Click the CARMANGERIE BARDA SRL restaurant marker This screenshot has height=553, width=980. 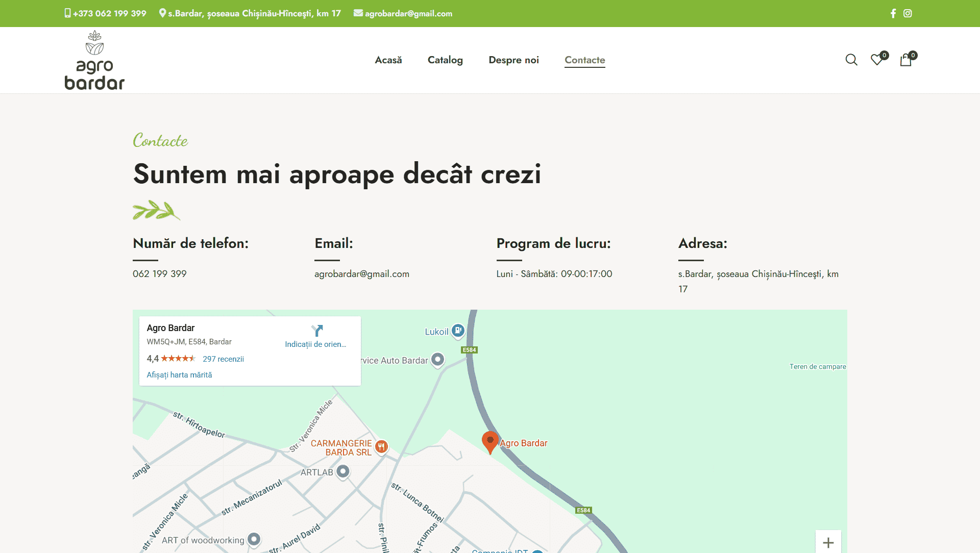pos(381,447)
